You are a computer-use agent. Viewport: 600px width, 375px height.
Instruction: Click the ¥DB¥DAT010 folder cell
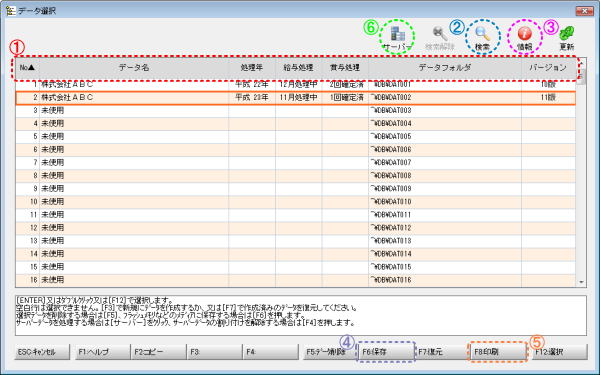pos(445,202)
